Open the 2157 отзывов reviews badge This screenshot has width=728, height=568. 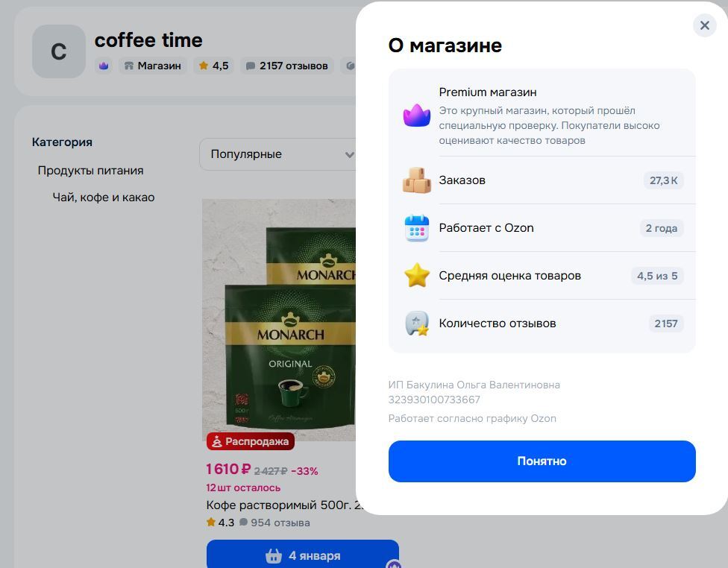click(x=287, y=66)
